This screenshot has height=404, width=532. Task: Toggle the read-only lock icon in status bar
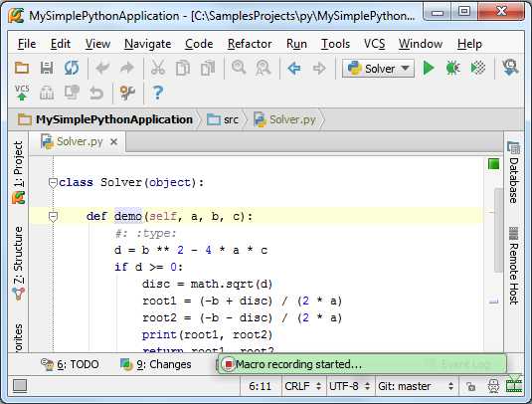click(470, 386)
